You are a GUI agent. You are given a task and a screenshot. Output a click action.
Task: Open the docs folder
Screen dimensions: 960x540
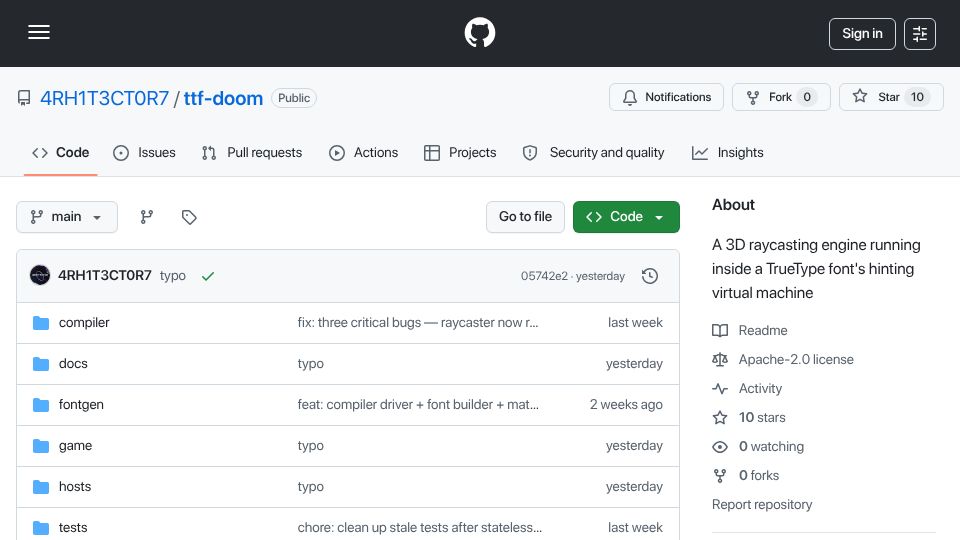pyautogui.click(x=73, y=364)
